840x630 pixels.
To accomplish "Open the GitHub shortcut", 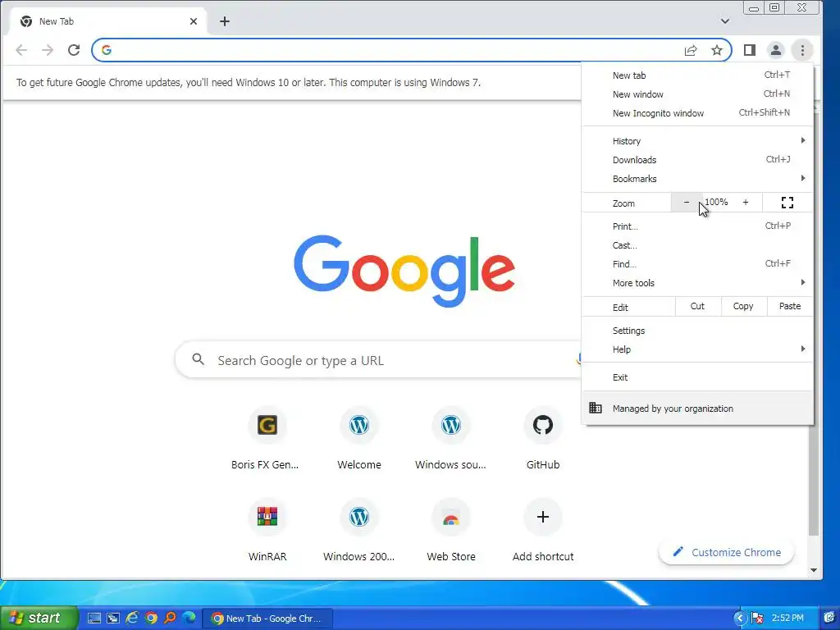I will (x=543, y=439).
